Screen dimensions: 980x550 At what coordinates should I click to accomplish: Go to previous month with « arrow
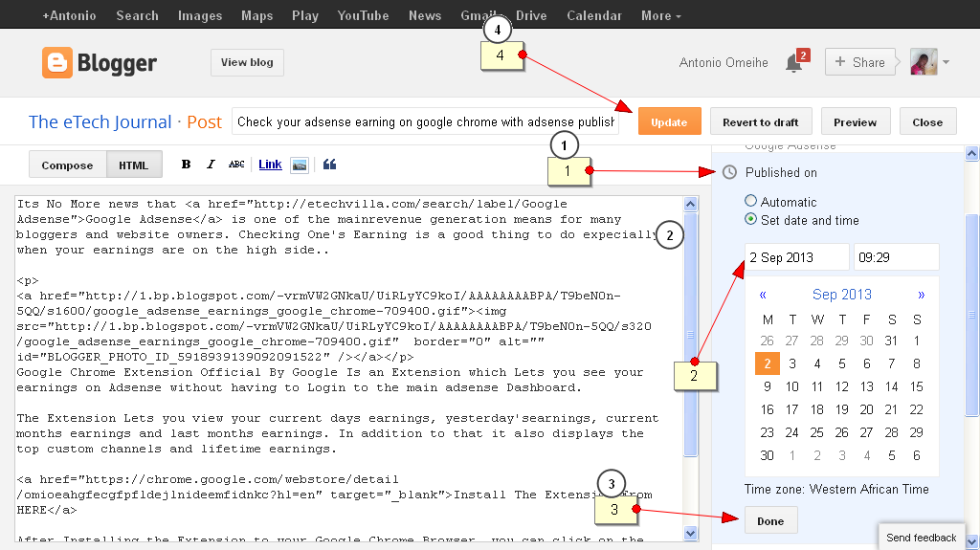tap(763, 295)
